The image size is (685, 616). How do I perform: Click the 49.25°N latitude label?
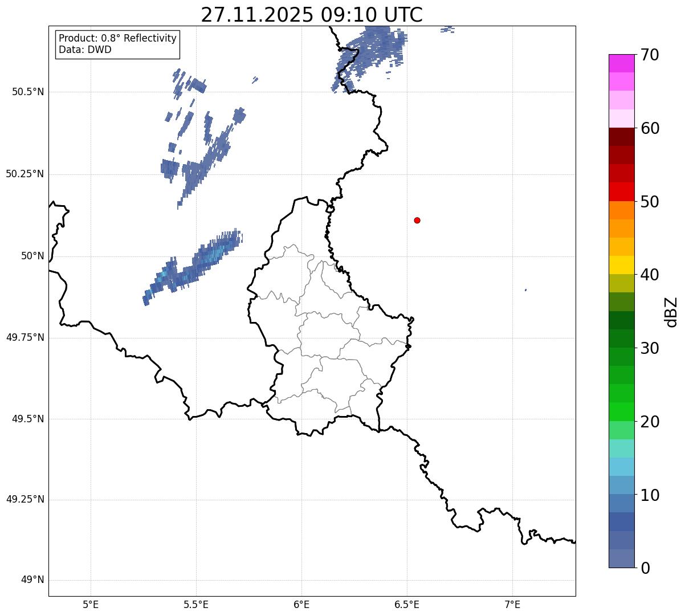(25, 499)
